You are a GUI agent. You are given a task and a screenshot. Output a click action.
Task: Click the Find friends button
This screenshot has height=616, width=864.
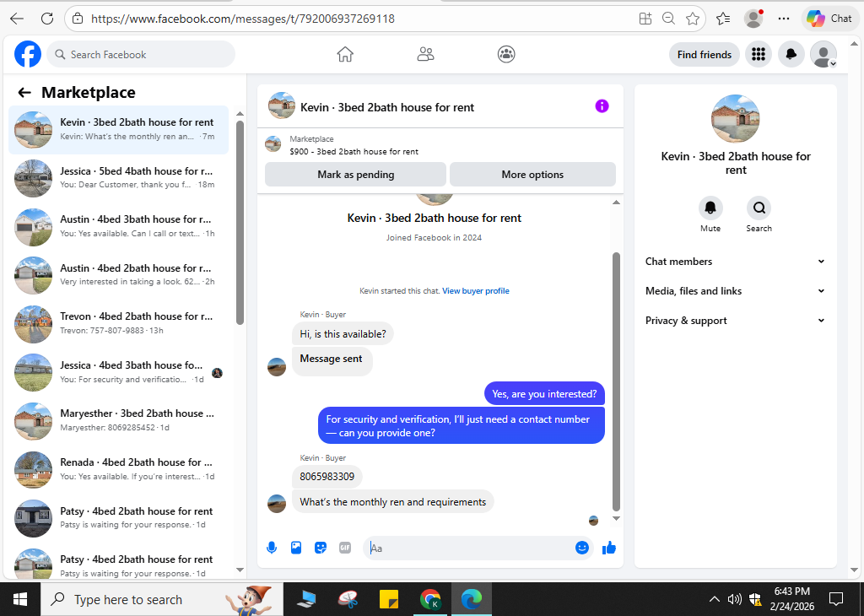tap(705, 55)
